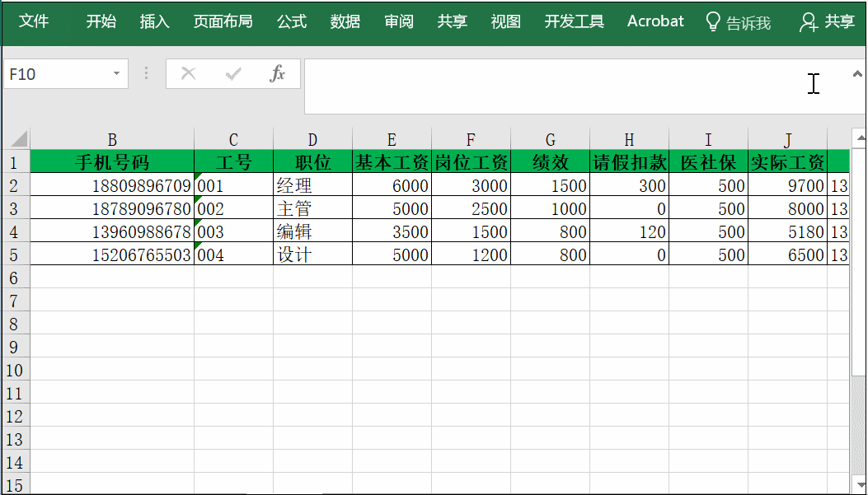Open the 插入 ribbon tab
This screenshot has height=495, width=868.
(x=154, y=21)
